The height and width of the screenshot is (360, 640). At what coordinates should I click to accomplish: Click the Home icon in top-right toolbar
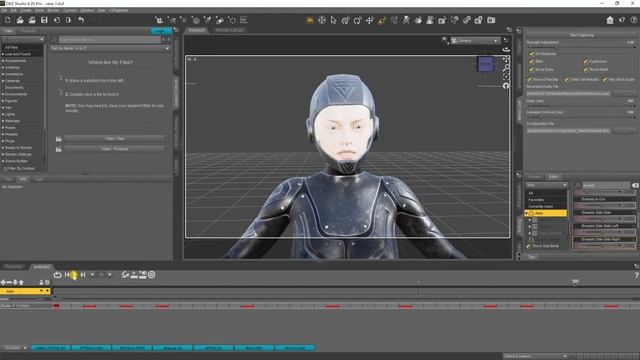(610, 20)
